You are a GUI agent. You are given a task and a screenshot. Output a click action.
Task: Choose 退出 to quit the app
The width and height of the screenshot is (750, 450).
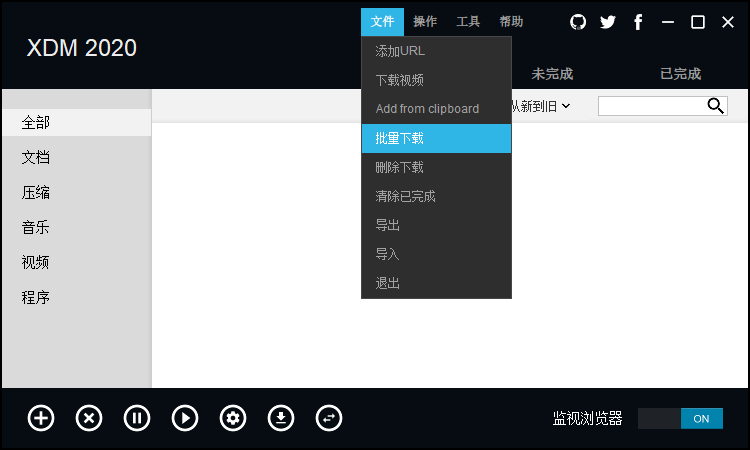click(436, 284)
